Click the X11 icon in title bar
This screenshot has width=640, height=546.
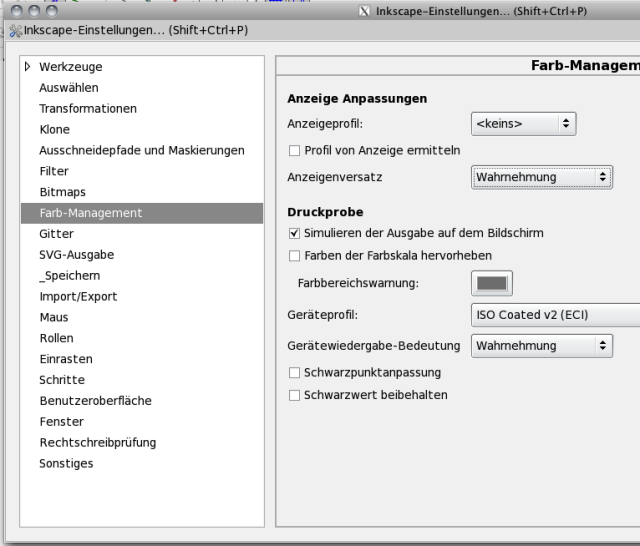[364, 11]
